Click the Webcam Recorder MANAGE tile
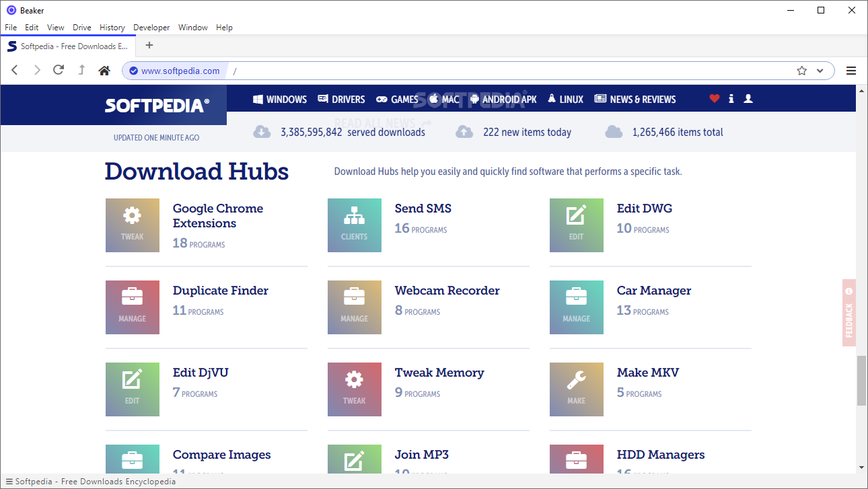Screen dimensions: 868x489 click(x=355, y=307)
